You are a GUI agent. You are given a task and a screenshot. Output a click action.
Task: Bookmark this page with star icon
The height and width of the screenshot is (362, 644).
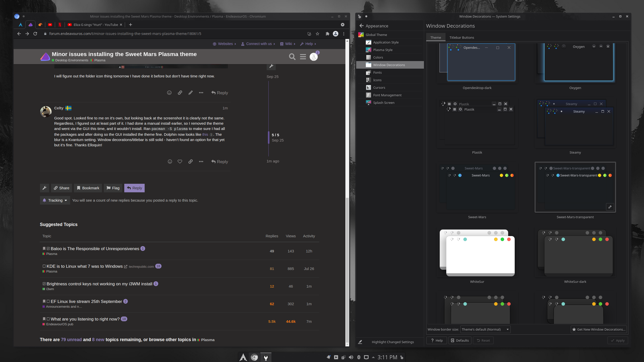point(317,34)
